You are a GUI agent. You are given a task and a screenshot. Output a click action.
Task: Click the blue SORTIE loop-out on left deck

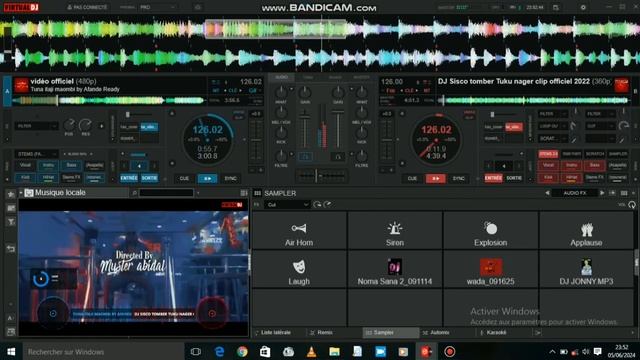pyautogui.click(x=149, y=178)
